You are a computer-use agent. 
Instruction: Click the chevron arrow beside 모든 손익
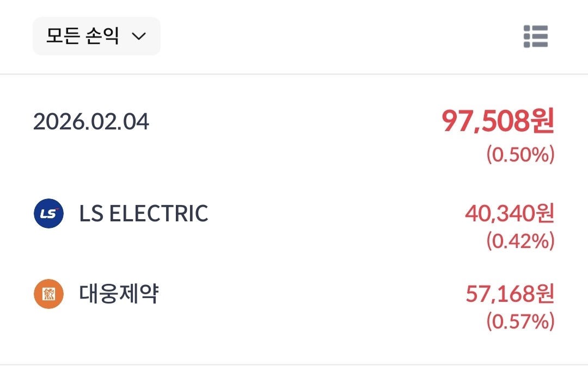point(139,36)
